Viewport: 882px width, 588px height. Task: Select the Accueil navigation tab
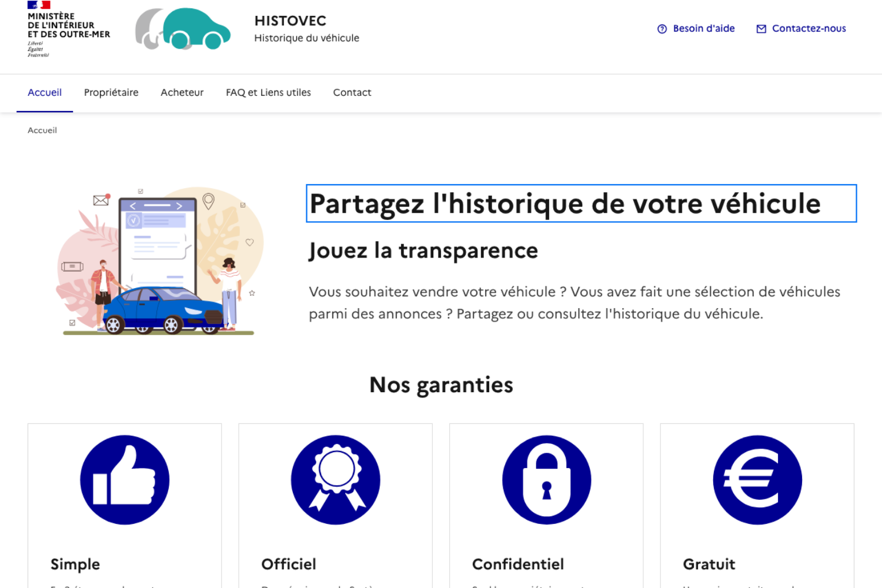tap(45, 92)
